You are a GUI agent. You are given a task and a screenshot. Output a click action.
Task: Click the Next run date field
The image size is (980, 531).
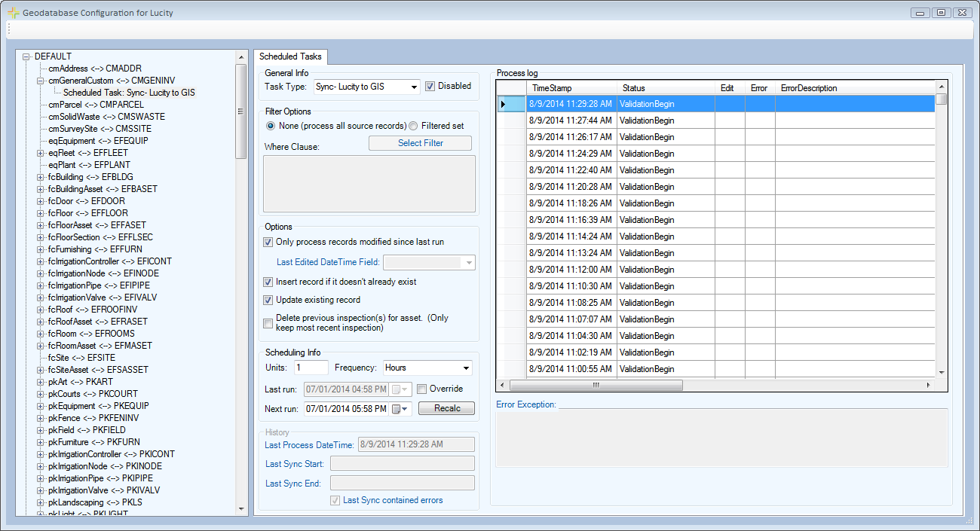tap(347, 409)
